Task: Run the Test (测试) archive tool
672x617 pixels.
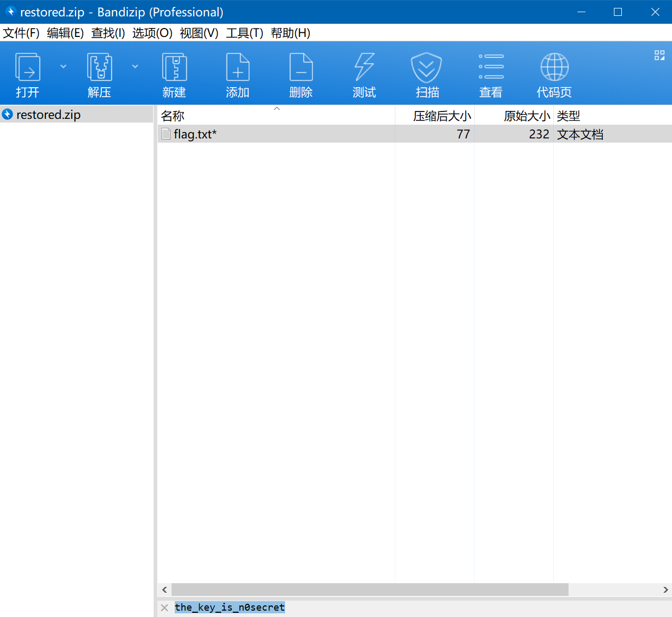Action: coord(364,68)
